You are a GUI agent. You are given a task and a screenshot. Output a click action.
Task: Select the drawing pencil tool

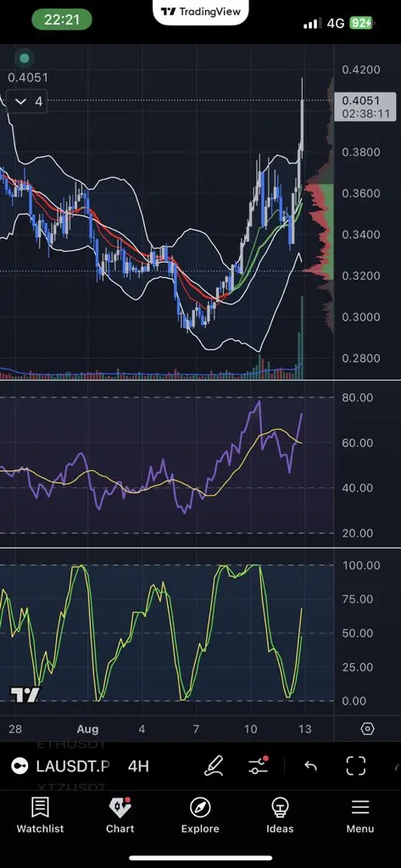pos(214,765)
